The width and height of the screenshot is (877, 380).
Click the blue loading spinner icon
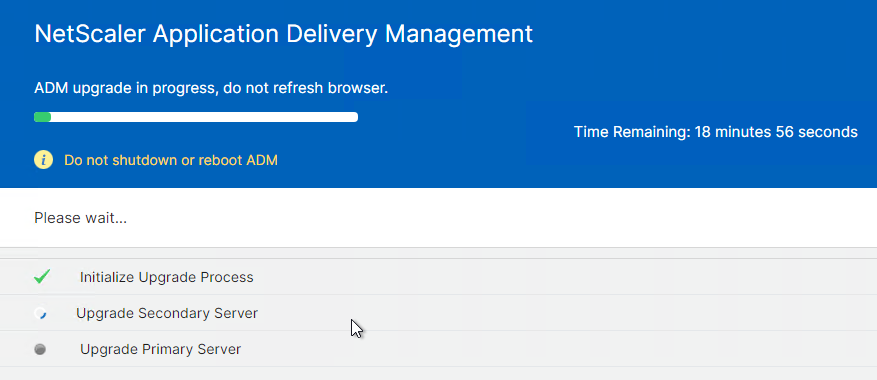tap(40, 313)
